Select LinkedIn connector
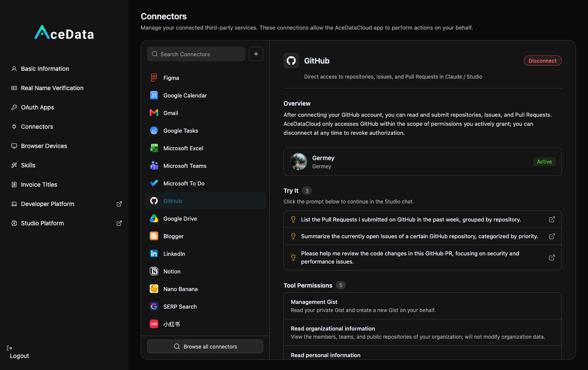The width and height of the screenshot is (588, 370). click(205, 254)
